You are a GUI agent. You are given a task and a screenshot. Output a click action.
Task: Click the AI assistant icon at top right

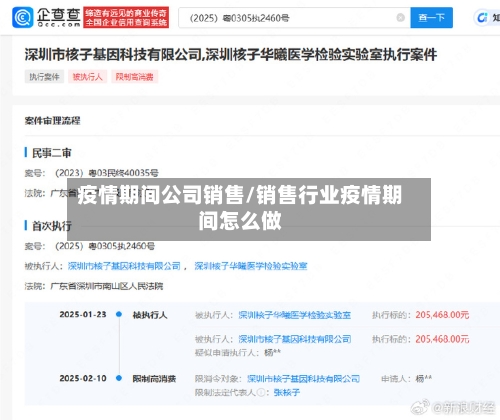pyautogui.click(x=482, y=18)
